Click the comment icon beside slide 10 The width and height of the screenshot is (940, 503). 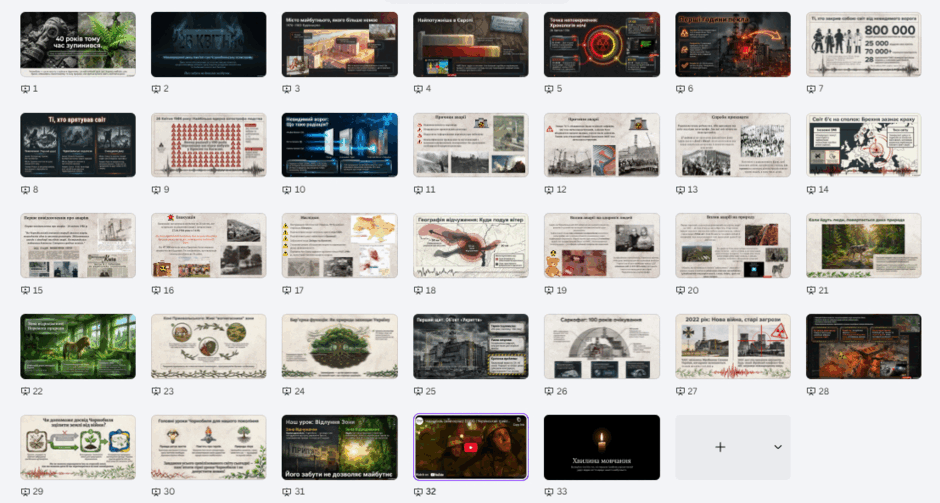click(x=287, y=189)
